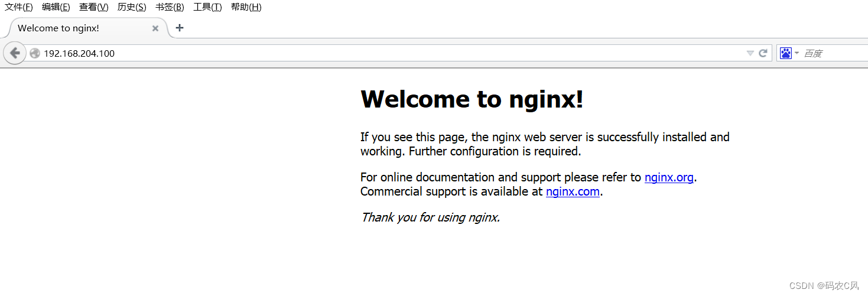Viewport: 868px width, 296px height.
Task: Click the globe site identity icon
Action: [x=35, y=53]
